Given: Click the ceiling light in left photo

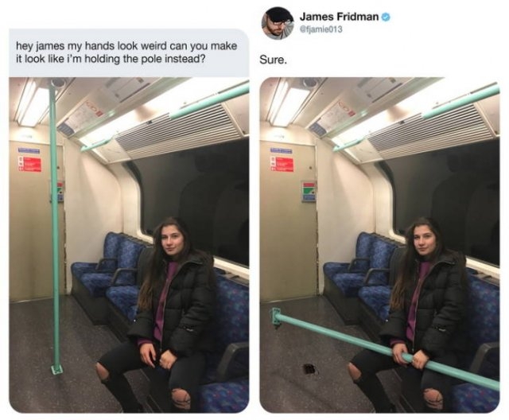Looking at the screenshot, I should click(x=33, y=103).
